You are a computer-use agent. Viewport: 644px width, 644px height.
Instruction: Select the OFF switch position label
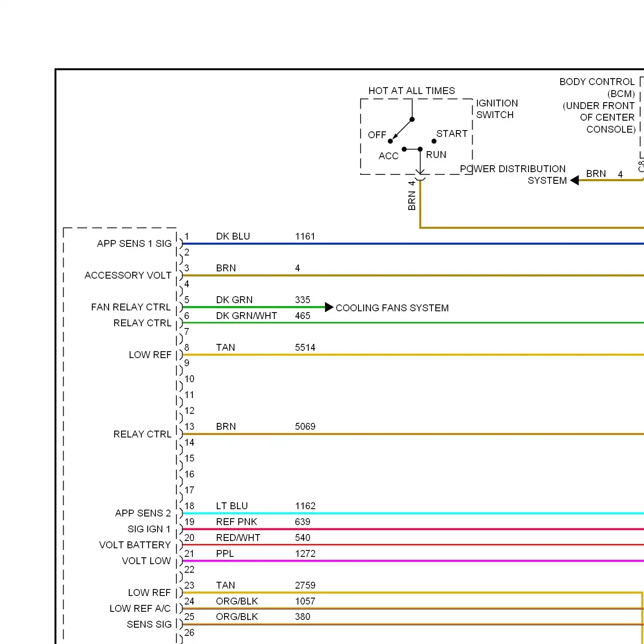(377, 135)
